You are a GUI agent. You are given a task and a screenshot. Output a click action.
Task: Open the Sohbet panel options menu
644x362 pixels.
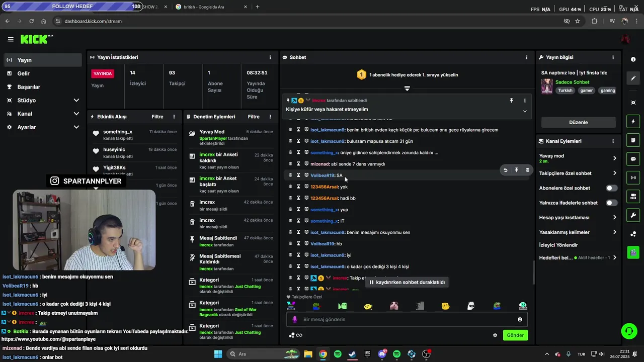coord(526,57)
